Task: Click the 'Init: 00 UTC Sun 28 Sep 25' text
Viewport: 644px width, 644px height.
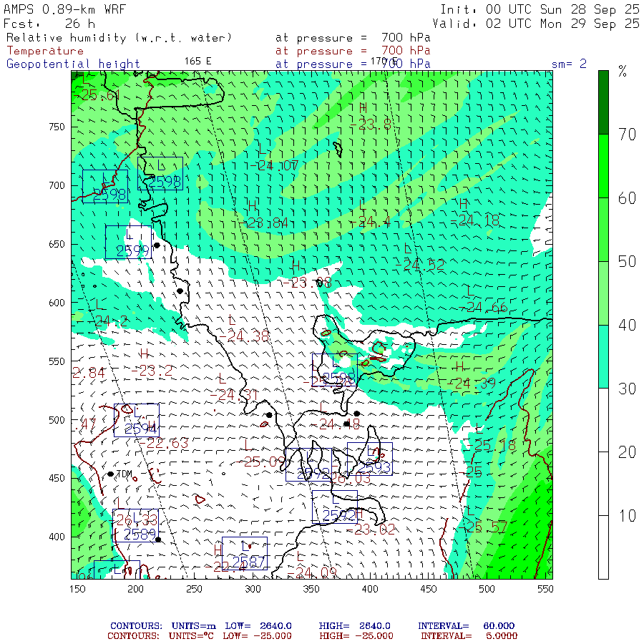Action: [540, 9]
